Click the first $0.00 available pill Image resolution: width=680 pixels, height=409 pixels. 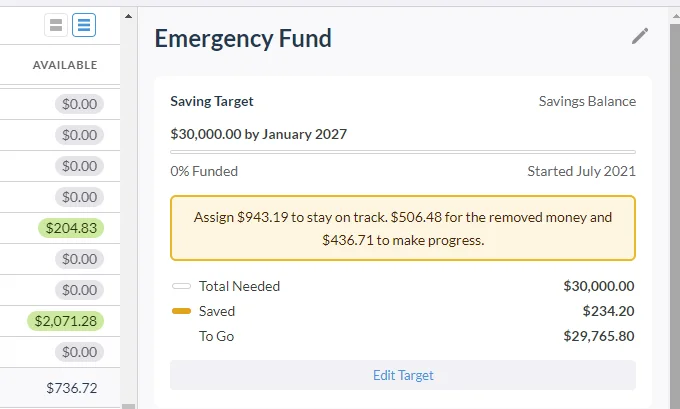[x=79, y=104]
